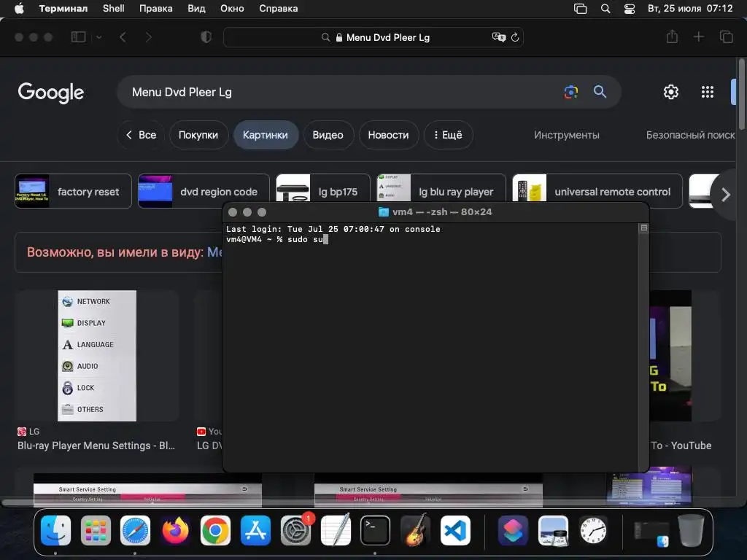Open Launchpad from the Dock

96,531
